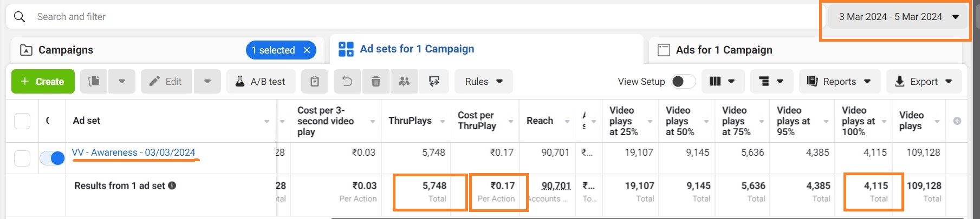The width and height of the screenshot is (980, 219).
Task: Click the Search and filter field
Action: pos(412,17)
